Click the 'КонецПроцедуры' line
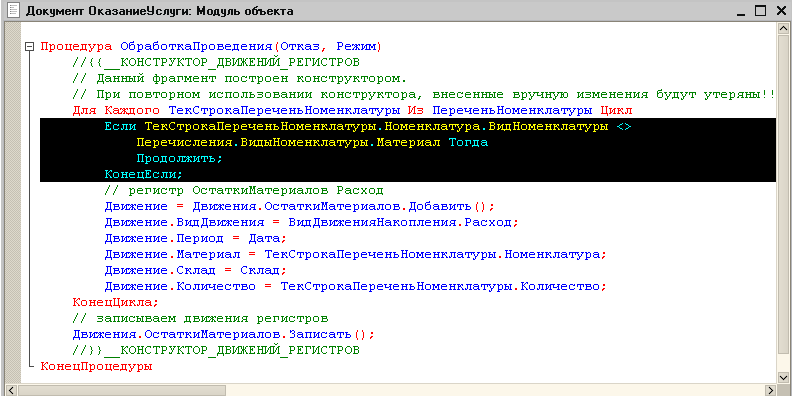Viewport: 792px width, 396px height. [x=96, y=367]
